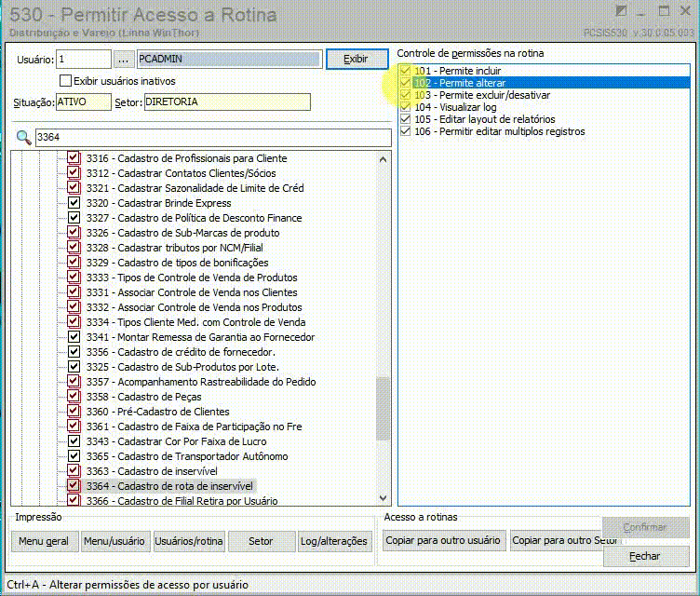The image size is (700, 596).
Task: Select 3363 - Cadastro de inservível row
Action: click(152, 471)
